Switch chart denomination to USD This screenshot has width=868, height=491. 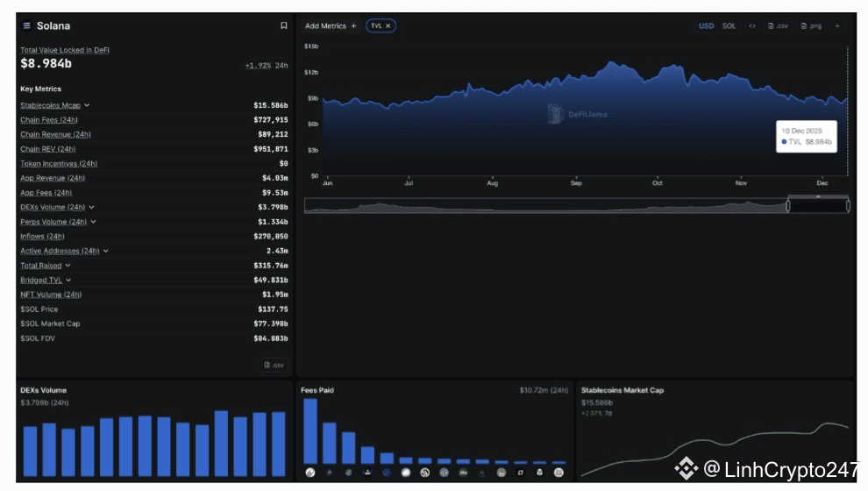[x=706, y=26]
